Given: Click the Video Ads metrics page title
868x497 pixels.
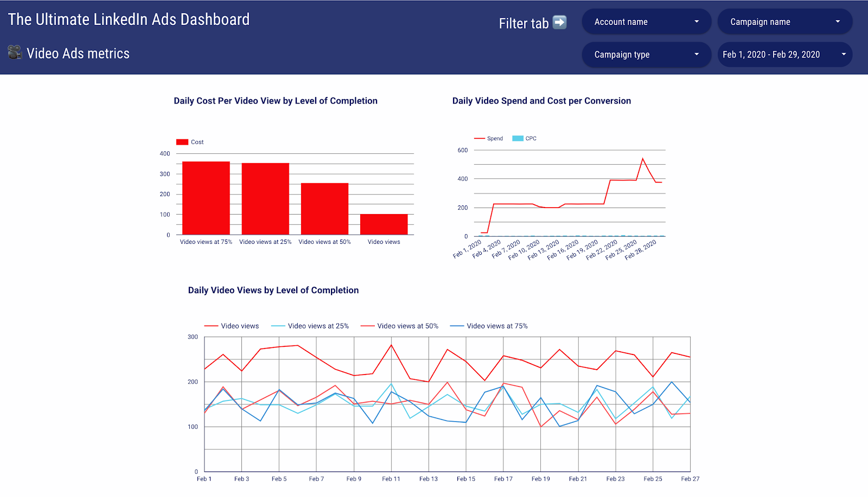Looking at the screenshot, I should coord(78,54).
